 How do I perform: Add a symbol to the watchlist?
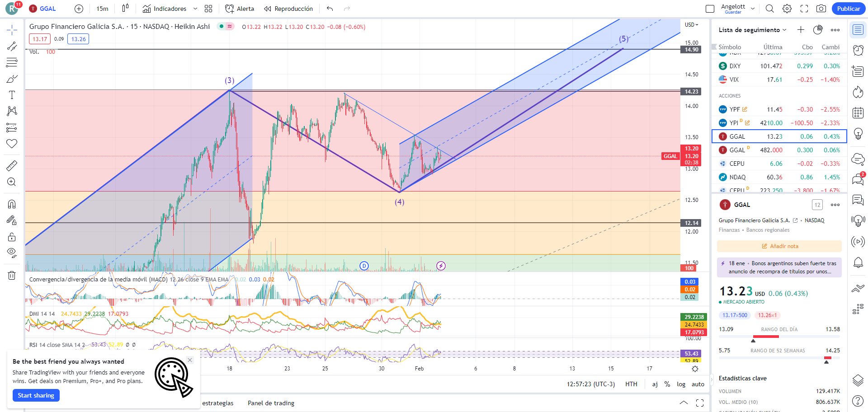pyautogui.click(x=801, y=30)
